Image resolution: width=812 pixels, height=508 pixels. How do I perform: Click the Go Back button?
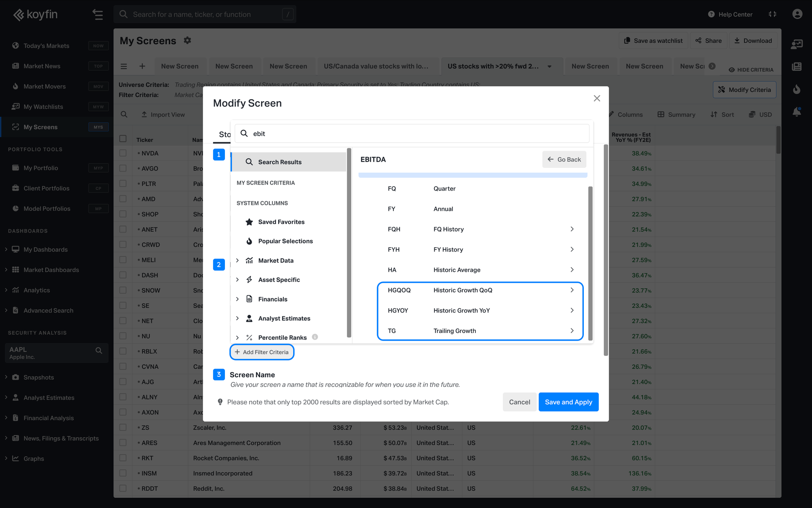564,159
